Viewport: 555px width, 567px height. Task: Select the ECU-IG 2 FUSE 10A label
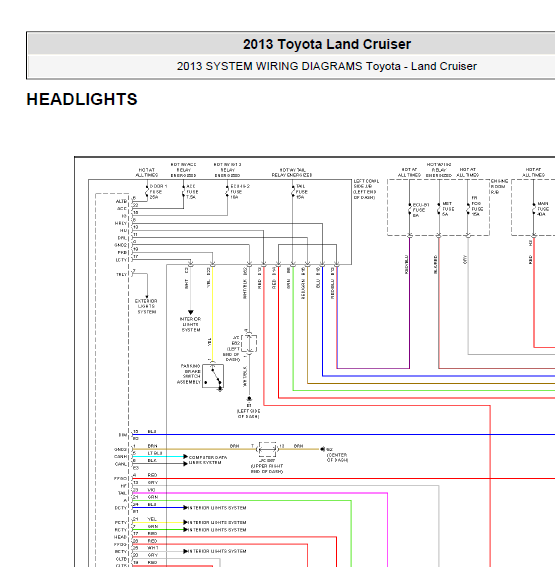pos(240,192)
